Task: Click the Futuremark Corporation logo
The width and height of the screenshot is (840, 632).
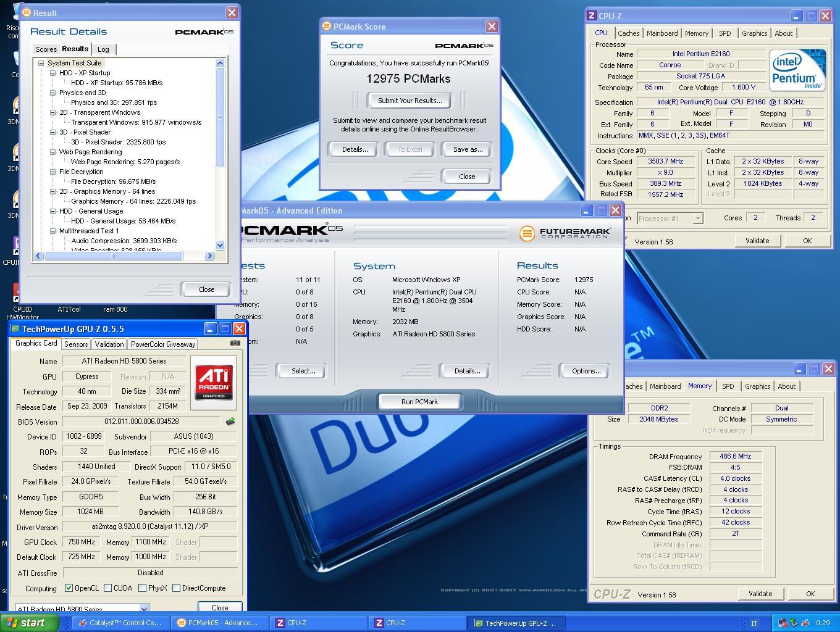Action: tap(565, 233)
